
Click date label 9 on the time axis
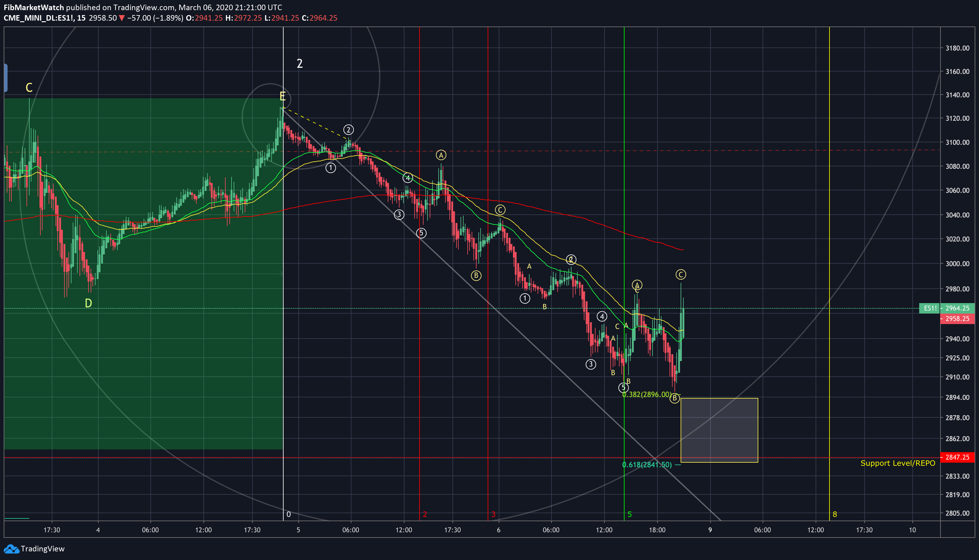(x=710, y=530)
